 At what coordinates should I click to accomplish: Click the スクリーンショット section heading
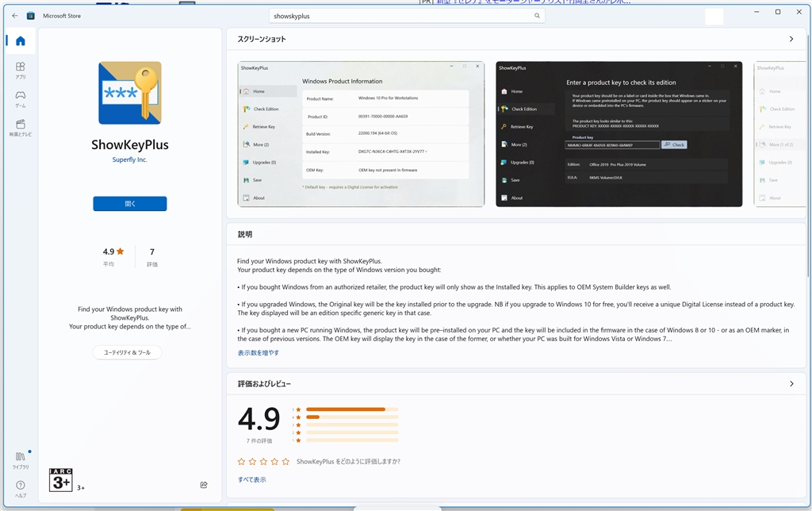[262, 39]
